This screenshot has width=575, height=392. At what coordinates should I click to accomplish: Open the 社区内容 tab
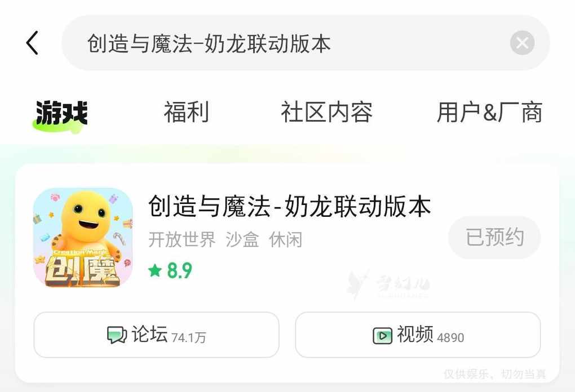coord(326,112)
